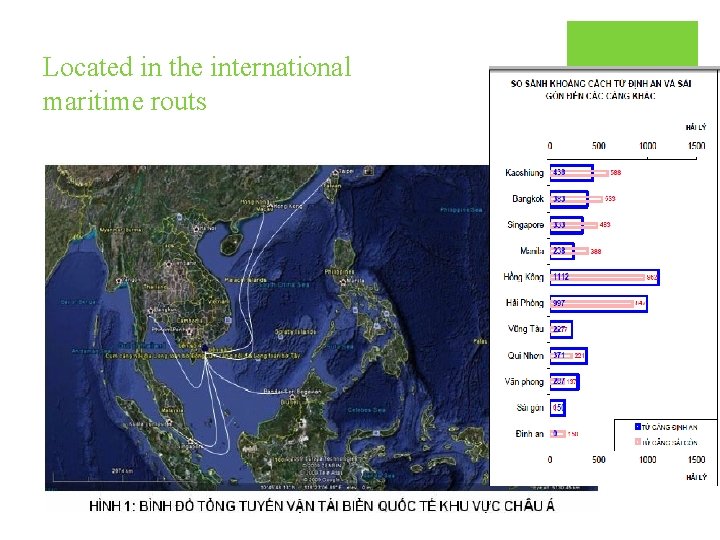This screenshot has height=540, width=720.
Task: Click the Ha Noi label on the map
Action: tap(207, 228)
